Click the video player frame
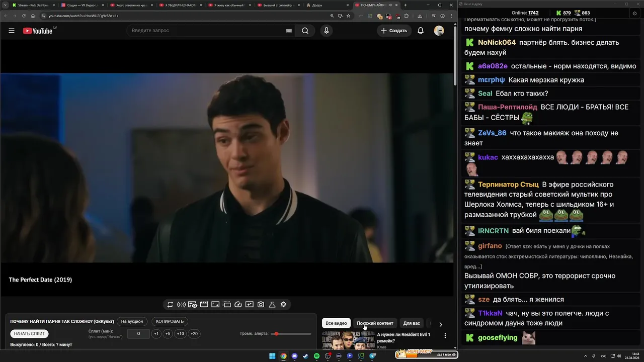This screenshot has height=362, width=644. (227, 168)
